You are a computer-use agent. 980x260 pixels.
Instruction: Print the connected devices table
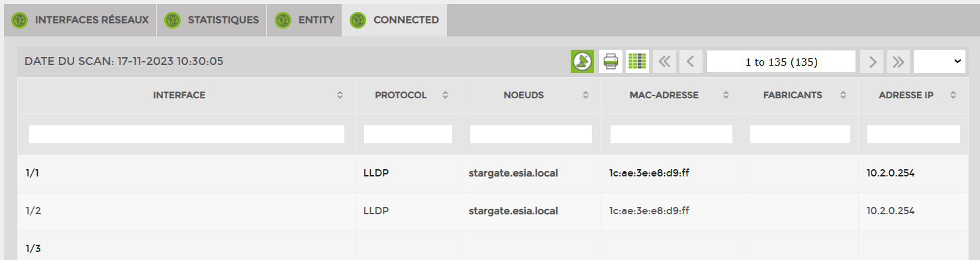point(611,62)
